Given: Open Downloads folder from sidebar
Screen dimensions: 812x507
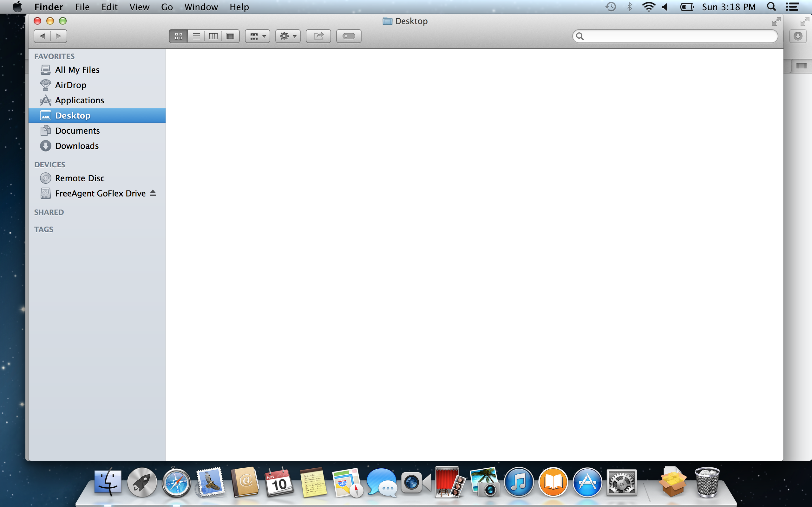Looking at the screenshot, I should tap(76, 146).
